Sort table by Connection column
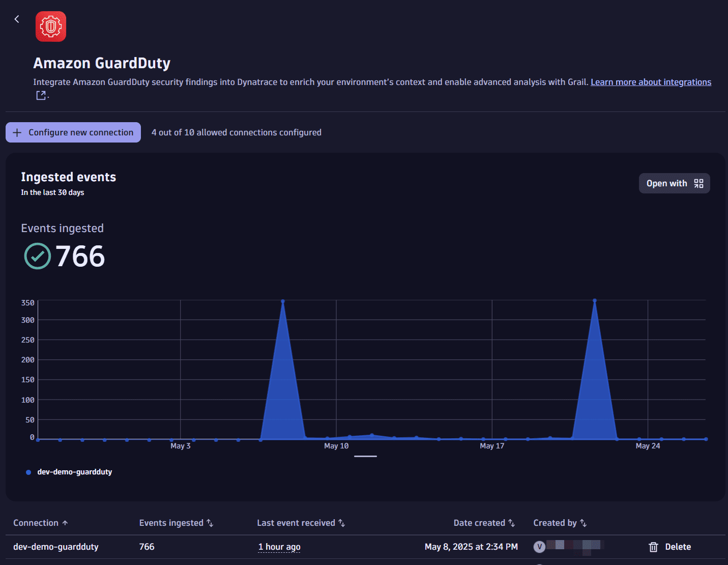This screenshot has height=565, width=728. click(41, 523)
